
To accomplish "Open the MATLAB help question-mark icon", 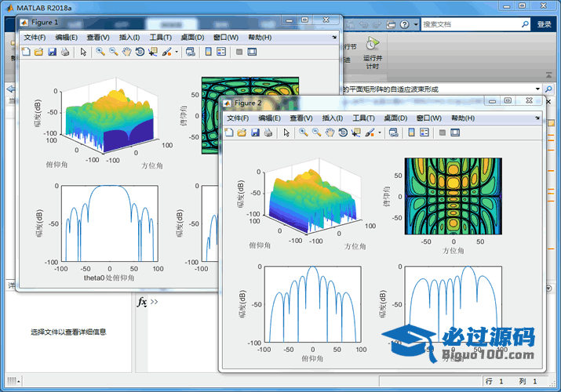I will pos(403,24).
